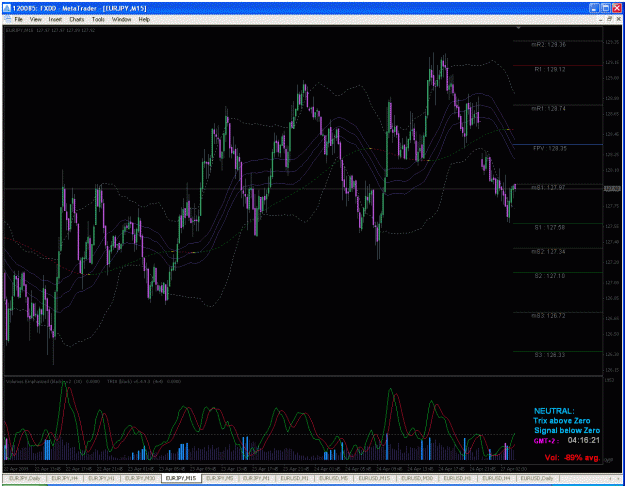Click the 04:16:21 clock readout
Screen dimensions: 625x486
584,440
